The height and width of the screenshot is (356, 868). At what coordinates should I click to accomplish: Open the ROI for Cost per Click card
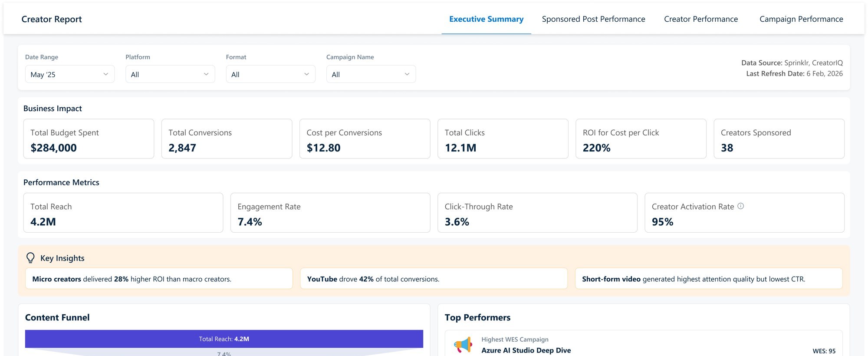point(641,139)
